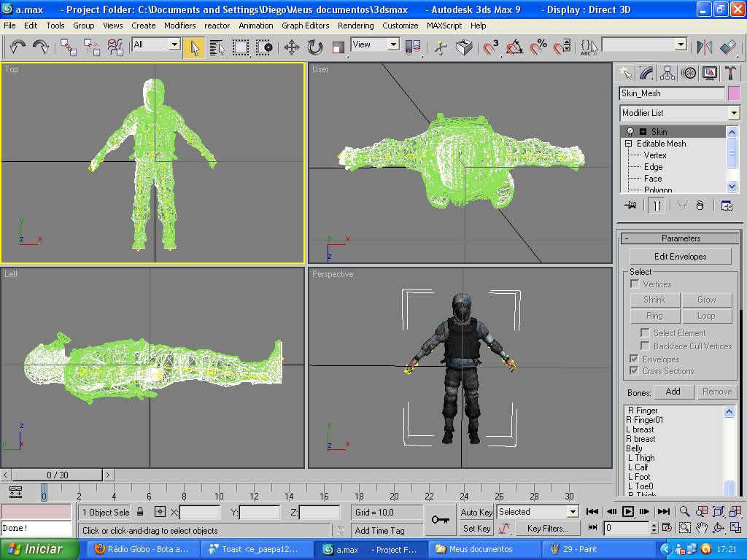The width and height of the screenshot is (747, 560).
Task: Enable the Vertices checkbox
Action: tap(635, 284)
